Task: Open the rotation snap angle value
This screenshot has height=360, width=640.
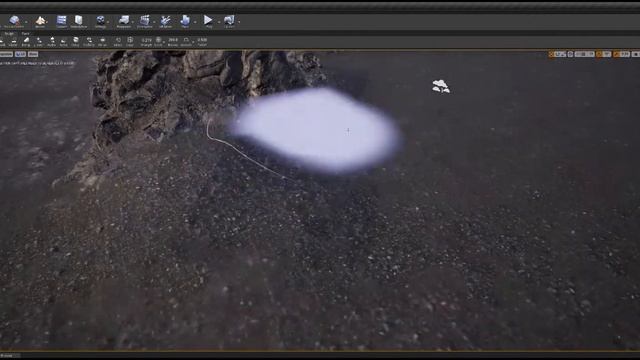Action: click(607, 54)
